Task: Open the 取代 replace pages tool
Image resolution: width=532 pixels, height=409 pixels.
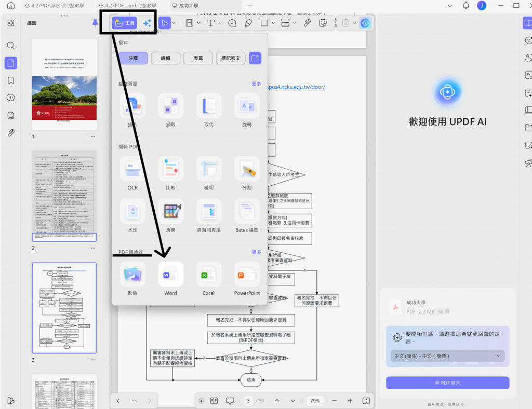Action: coord(209,110)
